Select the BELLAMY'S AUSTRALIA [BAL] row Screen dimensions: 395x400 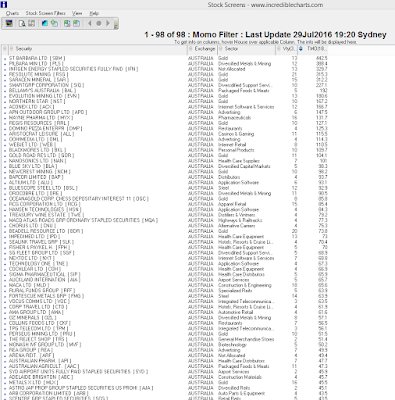coord(165,90)
